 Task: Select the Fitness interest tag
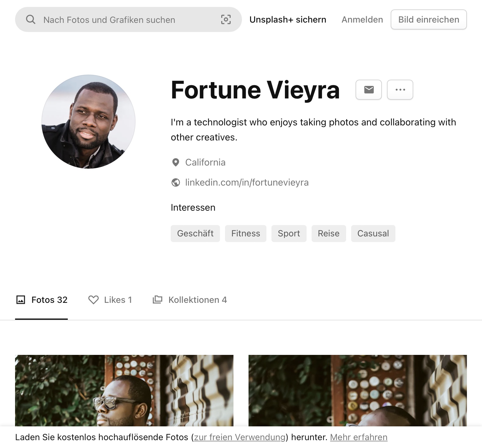point(246,234)
